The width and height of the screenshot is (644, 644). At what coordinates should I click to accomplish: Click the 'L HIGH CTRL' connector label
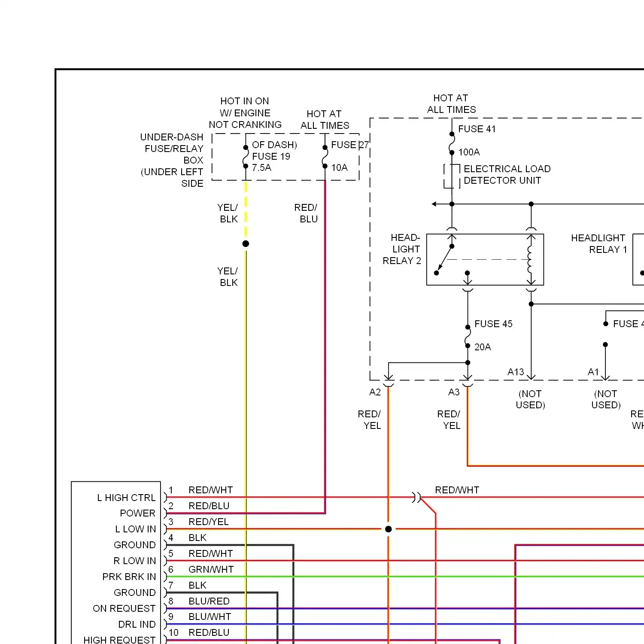126,498
